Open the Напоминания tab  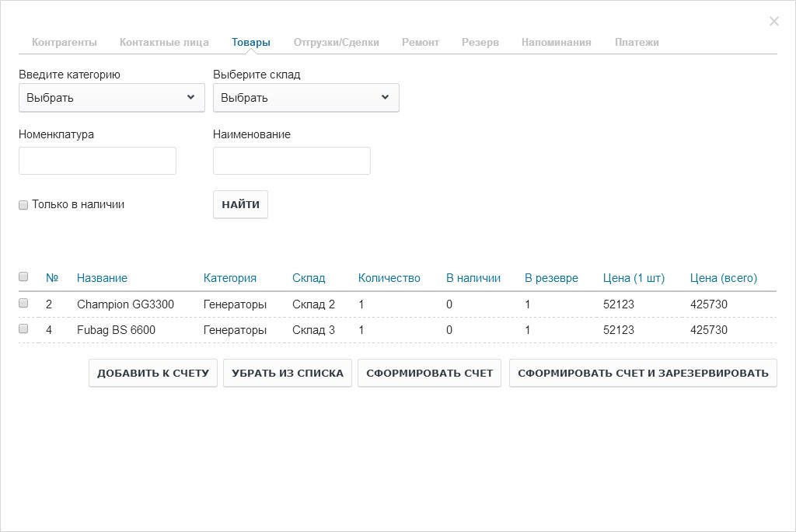click(x=557, y=43)
